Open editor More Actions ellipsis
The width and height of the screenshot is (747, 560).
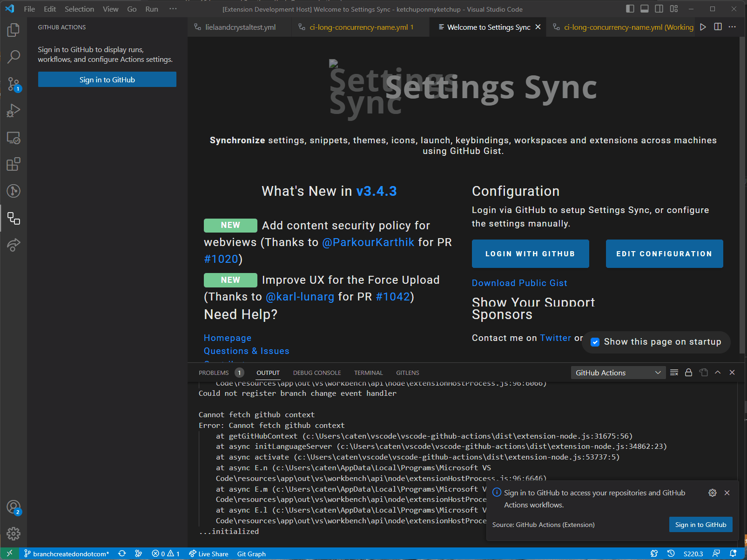[x=733, y=27]
